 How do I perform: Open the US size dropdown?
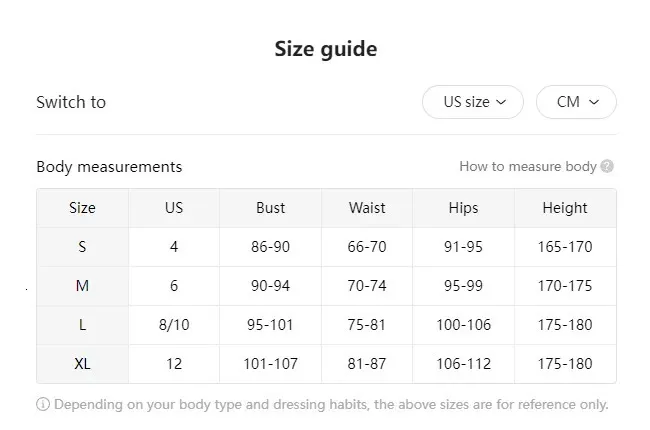coord(472,102)
